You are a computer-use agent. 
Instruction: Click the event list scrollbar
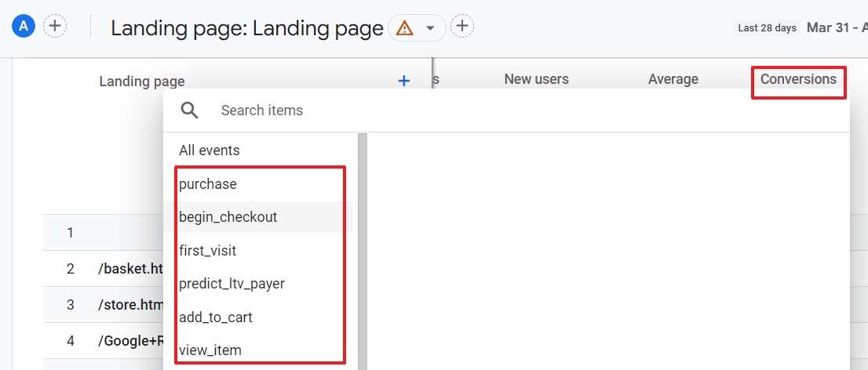click(x=363, y=252)
